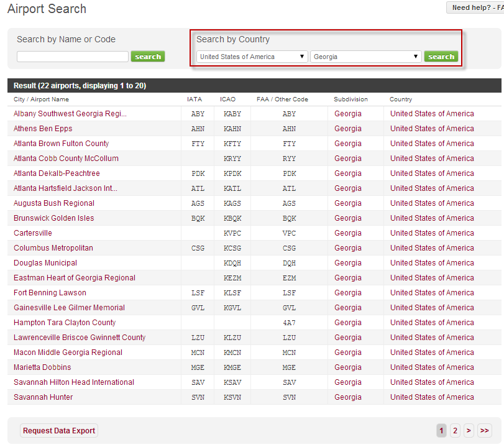Select current page 1 in pagination

(441, 431)
